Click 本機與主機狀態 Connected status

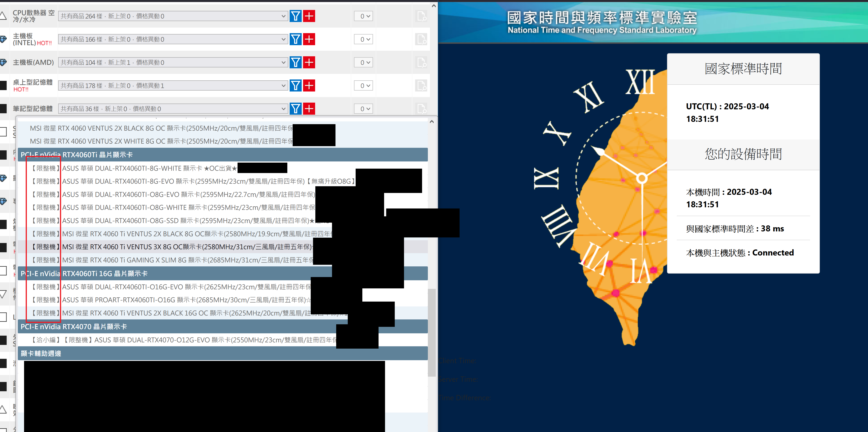click(740, 252)
